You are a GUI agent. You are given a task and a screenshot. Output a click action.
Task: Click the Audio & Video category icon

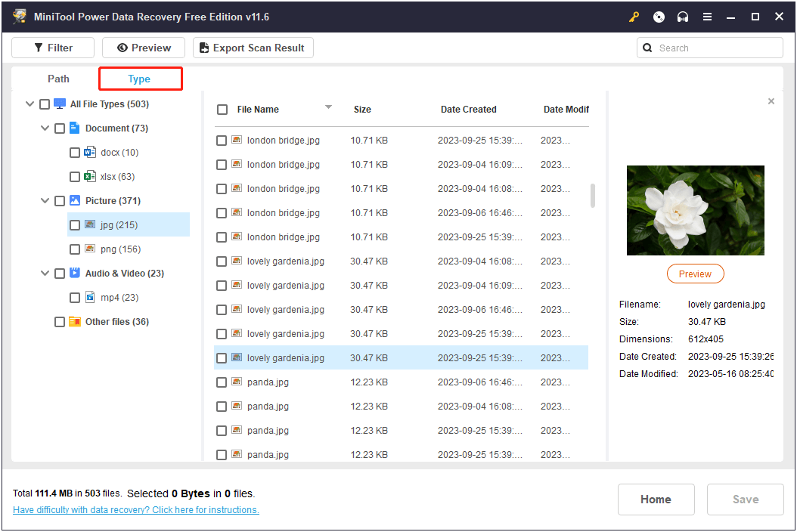coord(73,273)
